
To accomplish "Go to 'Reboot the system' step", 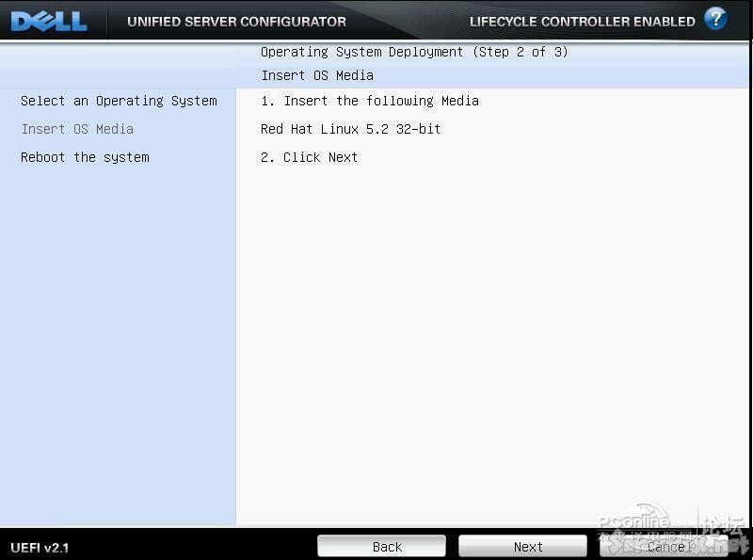I will click(85, 157).
